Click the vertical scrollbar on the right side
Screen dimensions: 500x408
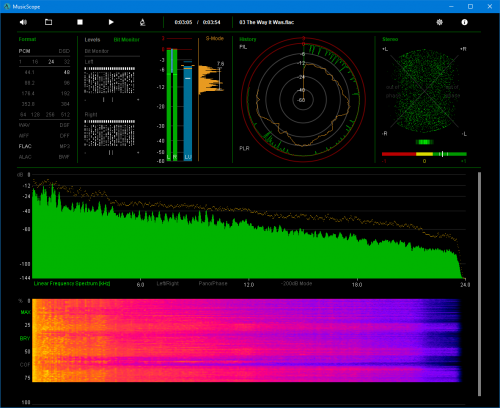[479, 284]
